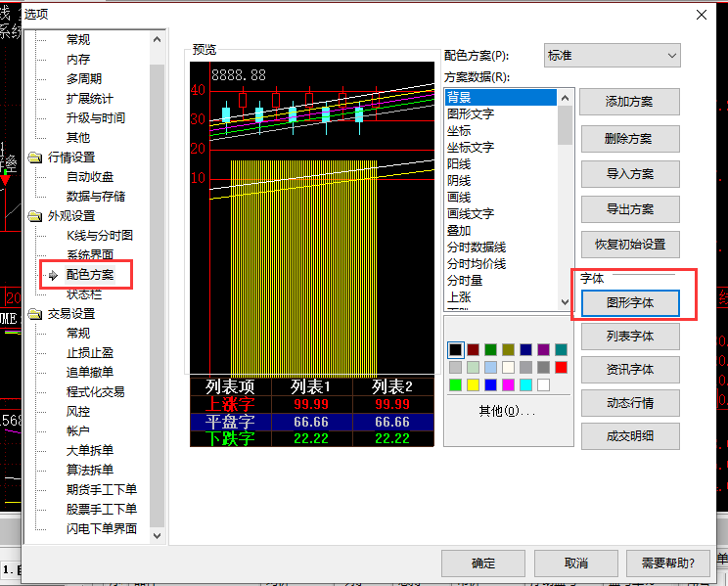
Task: Open the 资讯字体 font settings
Action: (x=630, y=370)
